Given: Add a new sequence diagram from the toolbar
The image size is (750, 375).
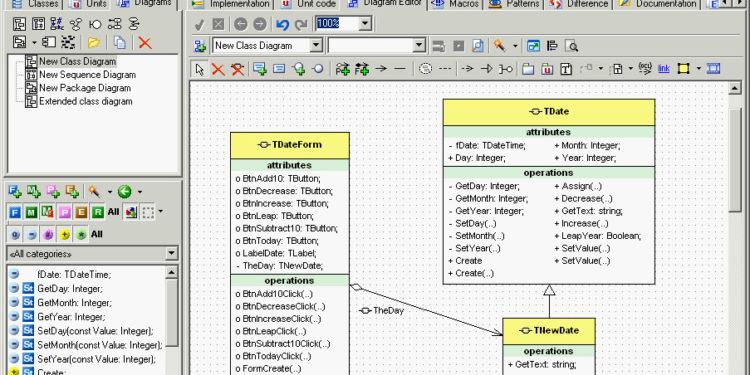Looking at the screenshot, I should (39, 24).
